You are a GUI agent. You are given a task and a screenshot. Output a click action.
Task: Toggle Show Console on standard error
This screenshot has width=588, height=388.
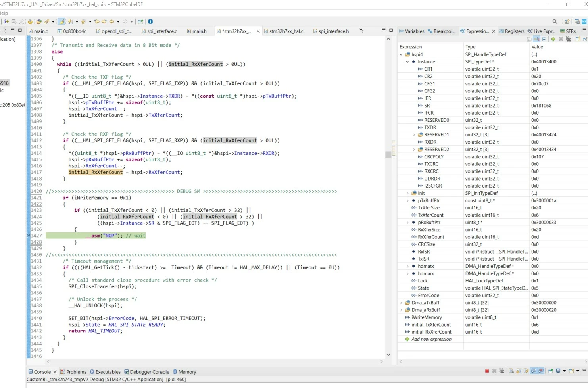(x=541, y=371)
